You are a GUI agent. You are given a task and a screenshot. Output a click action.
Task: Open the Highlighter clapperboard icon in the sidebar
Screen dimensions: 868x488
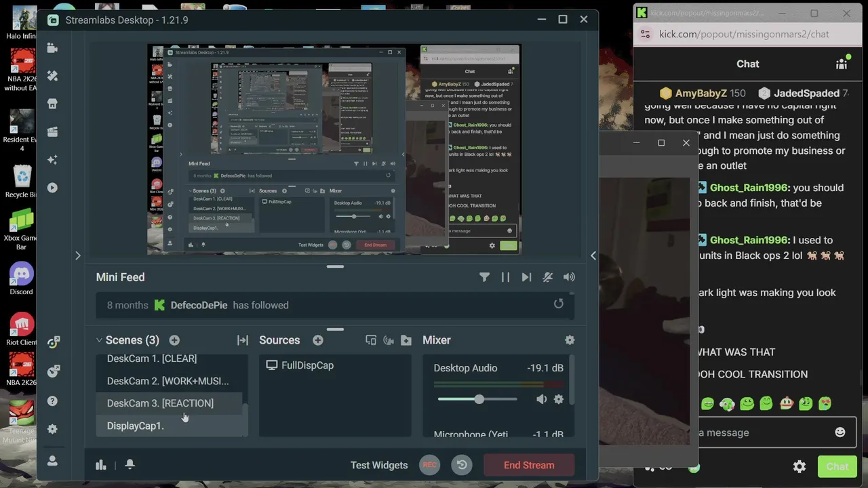[x=52, y=132]
